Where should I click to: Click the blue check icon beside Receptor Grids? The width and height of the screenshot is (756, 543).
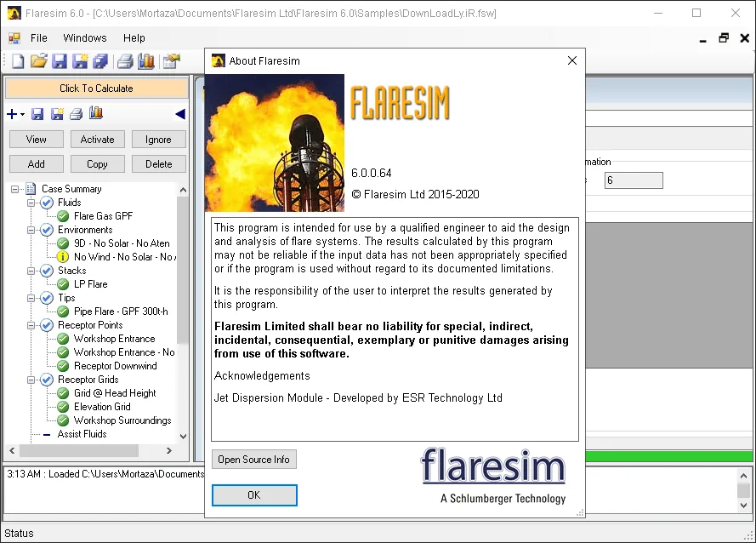coord(47,380)
